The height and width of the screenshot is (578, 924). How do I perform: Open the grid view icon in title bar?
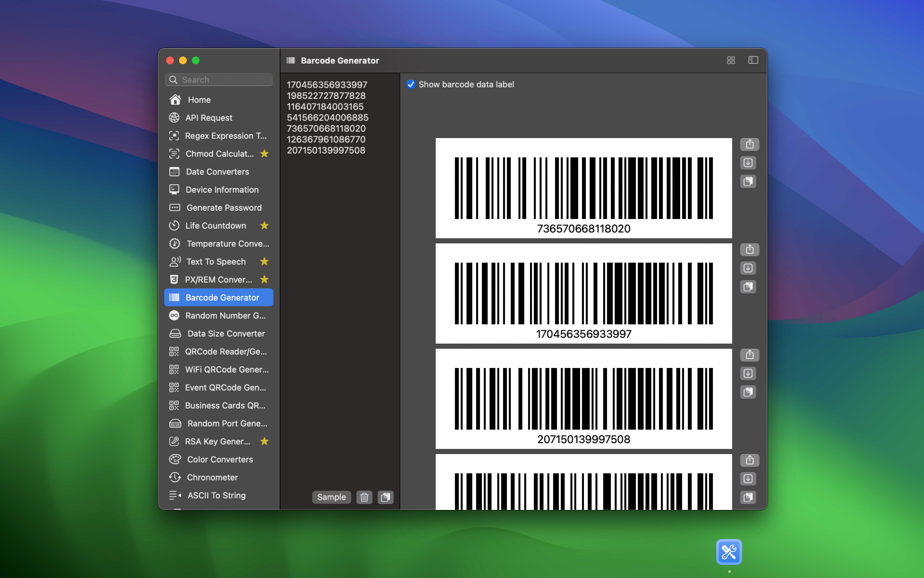[731, 60]
